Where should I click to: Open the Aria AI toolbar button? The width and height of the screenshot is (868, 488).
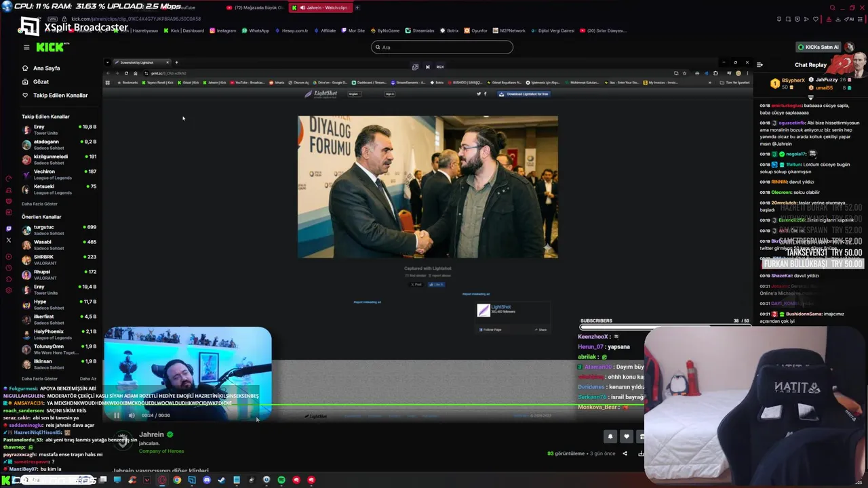tap(849, 19)
